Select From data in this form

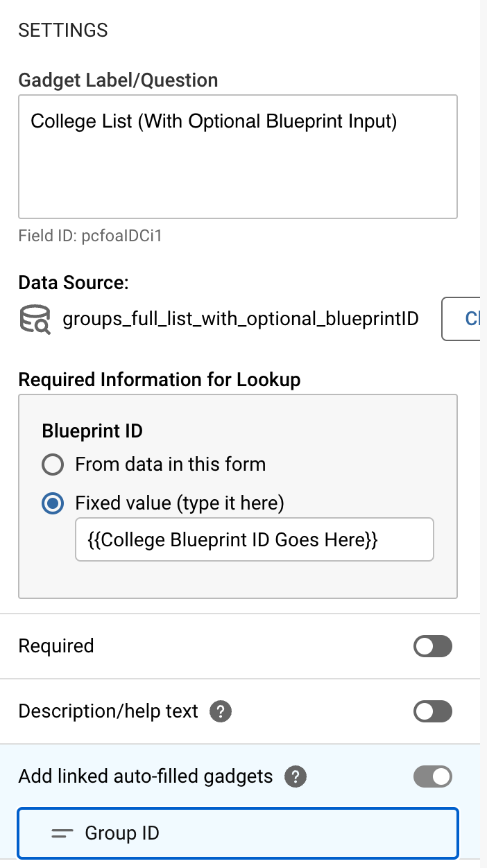tap(53, 465)
